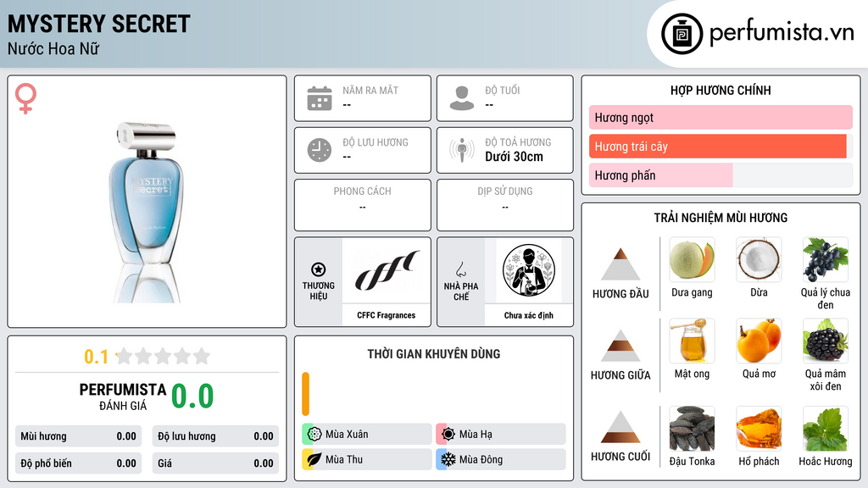Click the Hương ngọt accord bar
The height and width of the screenshot is (488, 868).
[721, 117]
